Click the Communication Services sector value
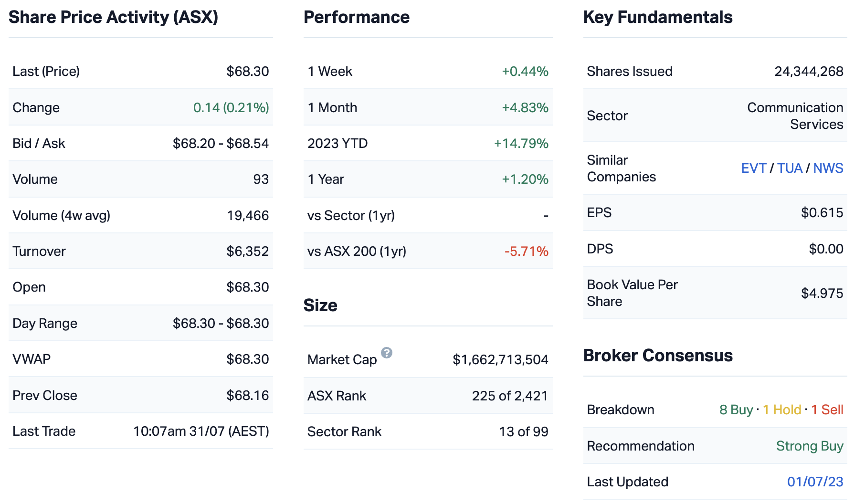Screen dimensions: 865x504 pyautogui.click(x=795, y=116)
